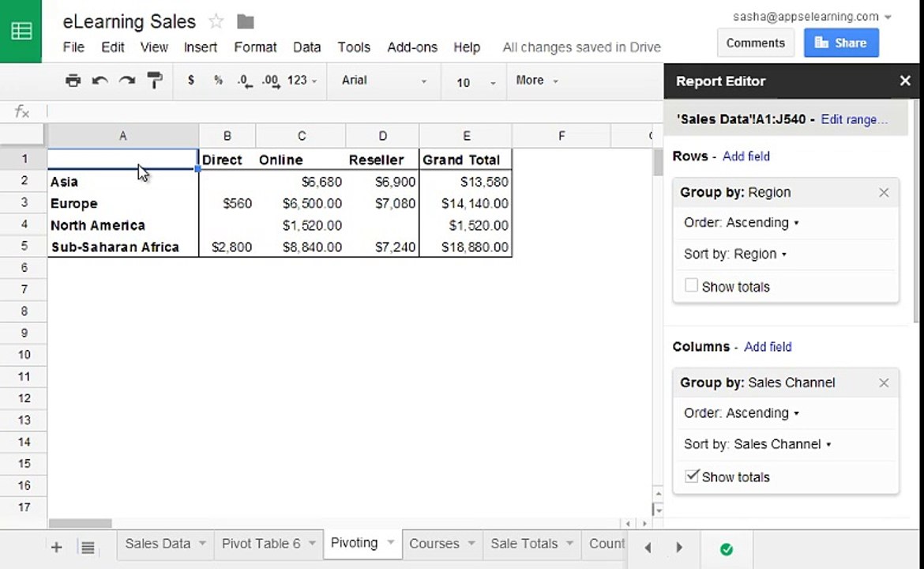Open the 123 number format dropdown
The image size is (924, 569).
click(x=302, y=80)
